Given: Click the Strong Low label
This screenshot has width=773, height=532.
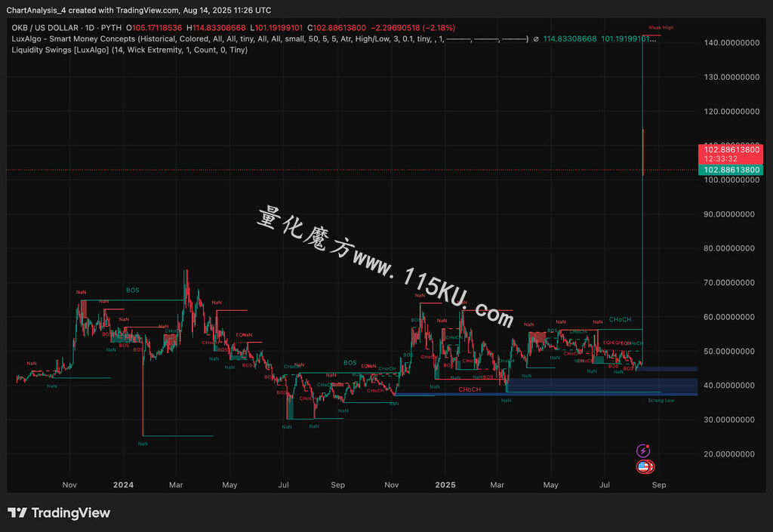Looking at the screenshot, I should (x=661, y=401).
